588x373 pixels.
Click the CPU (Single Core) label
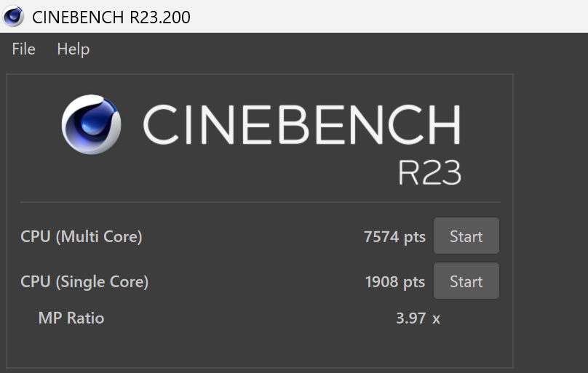pos(84,281)
